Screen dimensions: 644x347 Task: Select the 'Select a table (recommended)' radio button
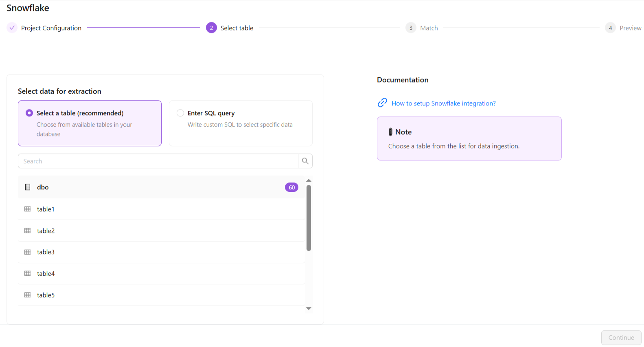point(29,113)
